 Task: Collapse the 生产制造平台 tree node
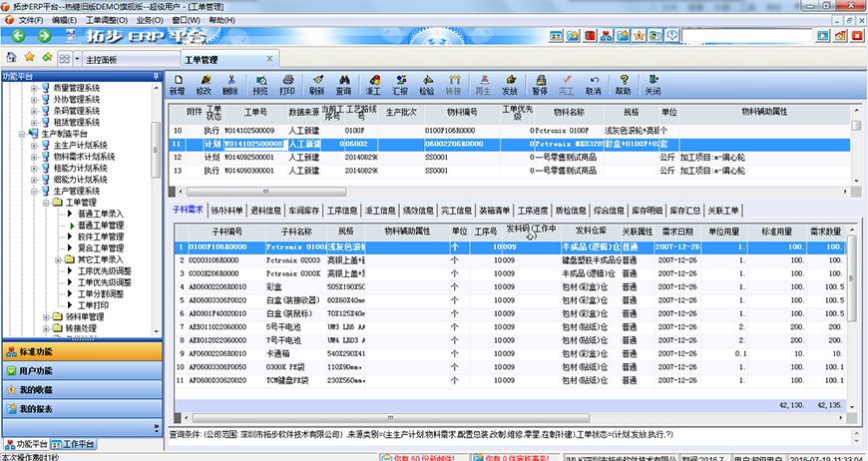point(20,134)
